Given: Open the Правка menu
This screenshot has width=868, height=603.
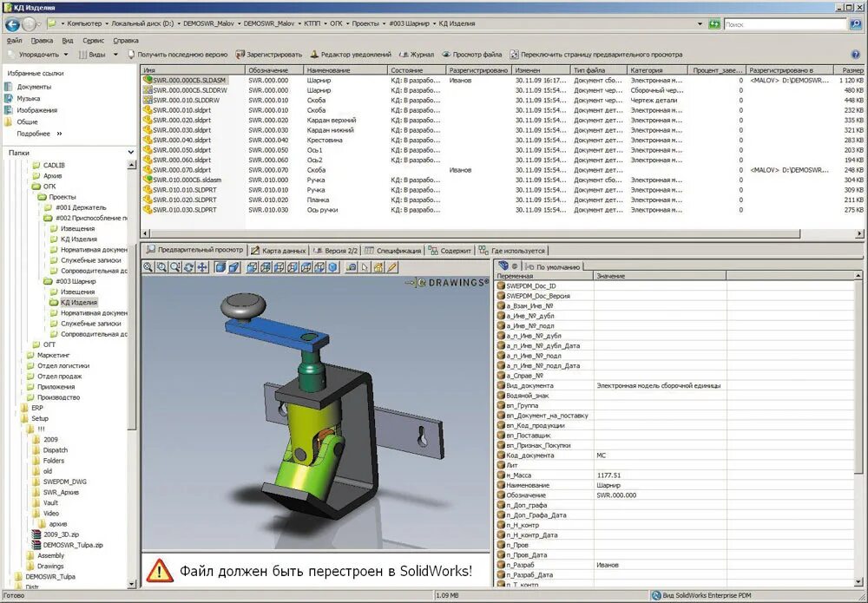Looking at the screenshot, I should pyautogui.click(x=42, y=41).
